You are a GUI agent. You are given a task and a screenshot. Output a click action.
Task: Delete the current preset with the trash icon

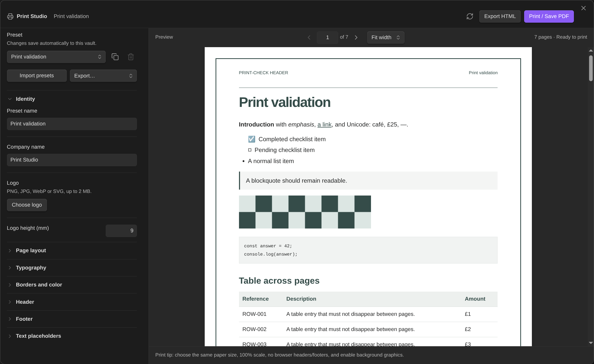click(131, 57)
